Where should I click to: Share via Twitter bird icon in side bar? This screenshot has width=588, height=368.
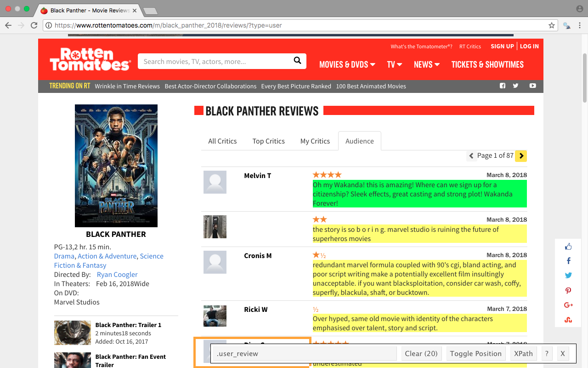(568, 276)
